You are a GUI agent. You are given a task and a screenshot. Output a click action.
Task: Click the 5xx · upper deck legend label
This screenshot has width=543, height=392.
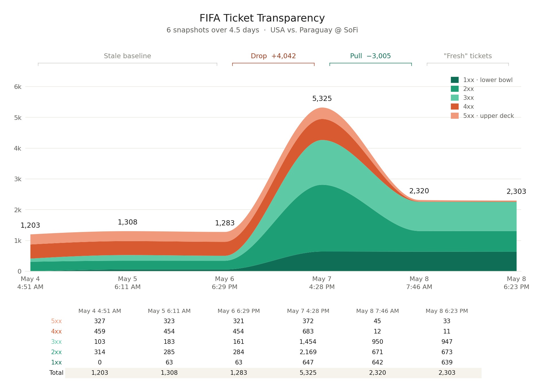[x=488, y=116]
